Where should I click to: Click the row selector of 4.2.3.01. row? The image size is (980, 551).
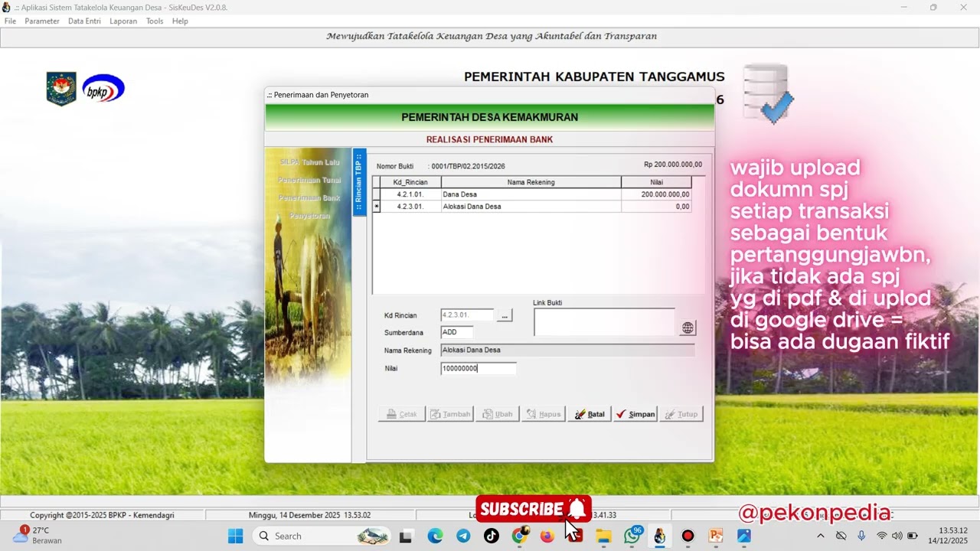376,207
